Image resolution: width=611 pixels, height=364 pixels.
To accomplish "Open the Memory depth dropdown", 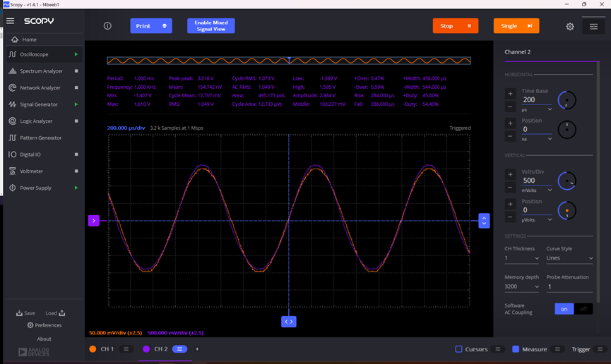I will point(522,286).
